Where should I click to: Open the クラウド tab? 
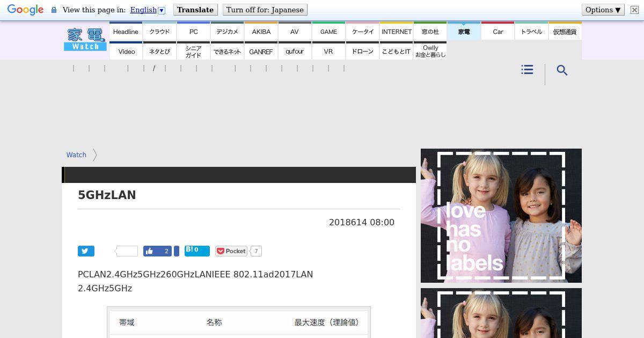pos(159,31)
